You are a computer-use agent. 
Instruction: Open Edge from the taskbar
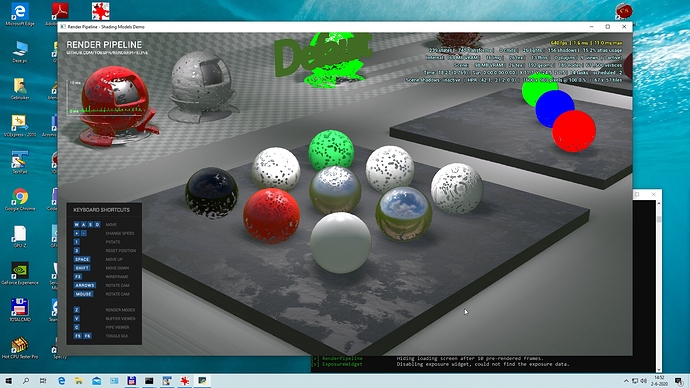click(x=61, y=381)
